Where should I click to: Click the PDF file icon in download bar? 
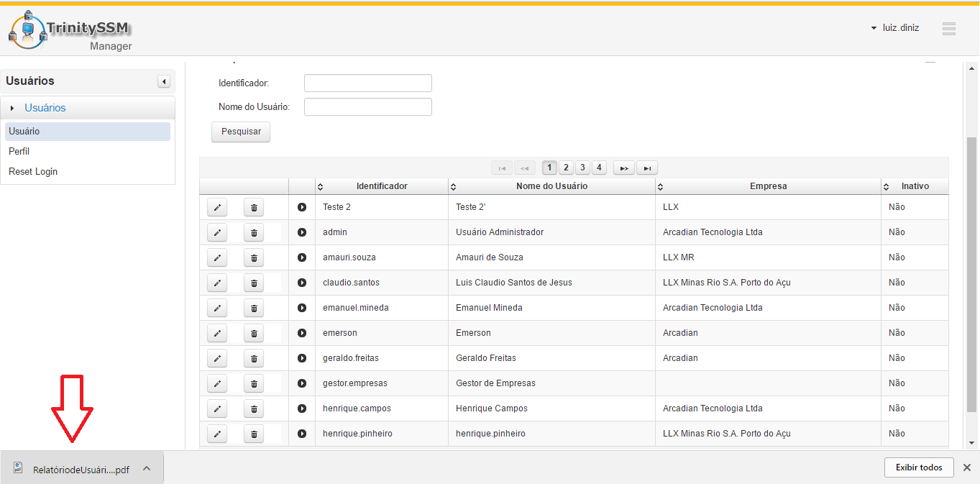pyautogui.click(x=18, y=468)
